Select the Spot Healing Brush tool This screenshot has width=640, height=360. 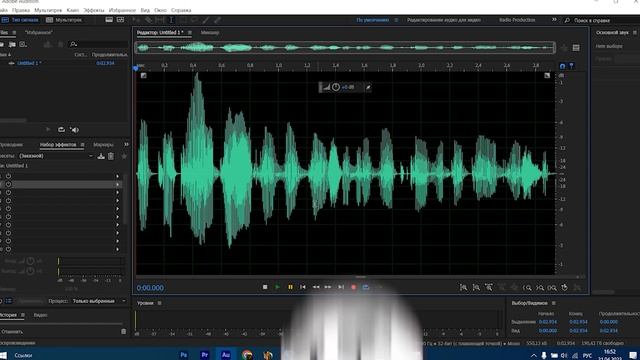tap(218, 20)
